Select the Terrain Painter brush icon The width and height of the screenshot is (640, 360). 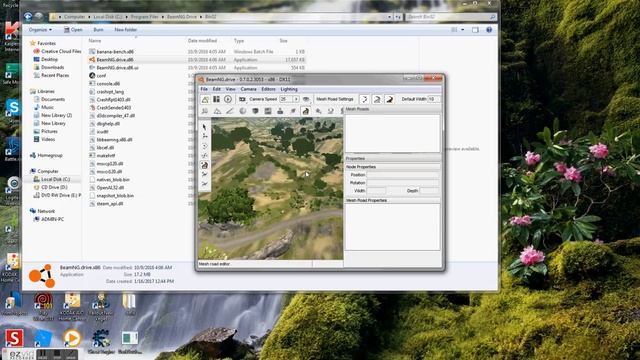(230, 111)
